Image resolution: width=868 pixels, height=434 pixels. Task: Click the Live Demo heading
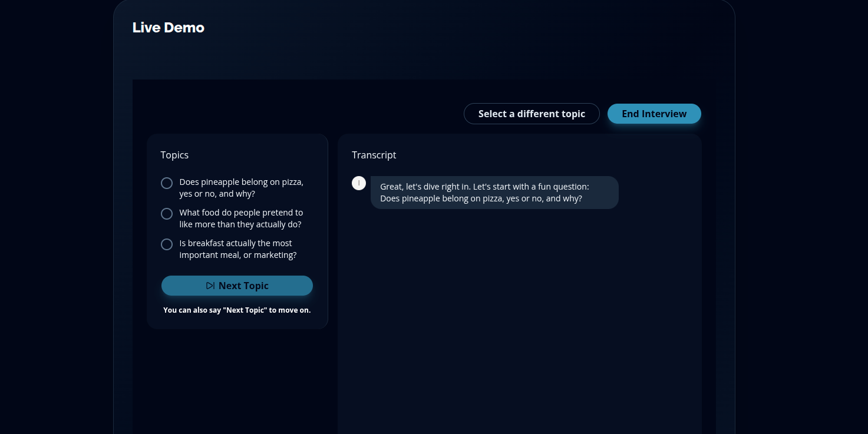click(x=169, y=28)
